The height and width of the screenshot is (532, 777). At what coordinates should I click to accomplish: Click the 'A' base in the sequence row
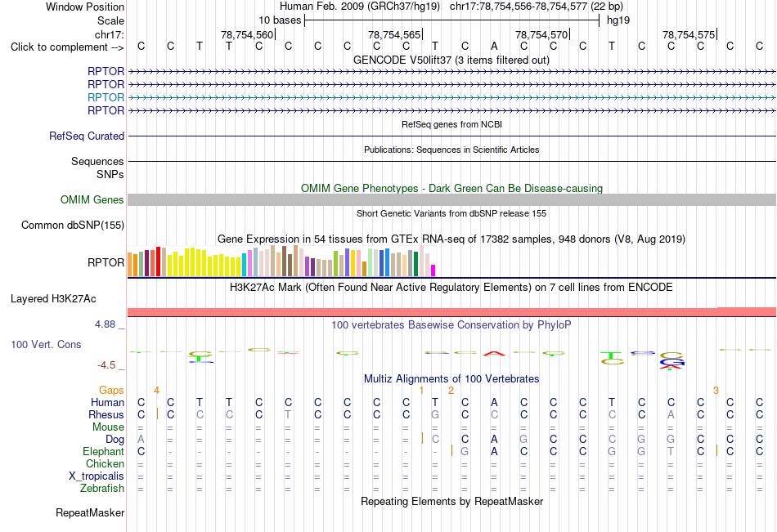point(494,46)
